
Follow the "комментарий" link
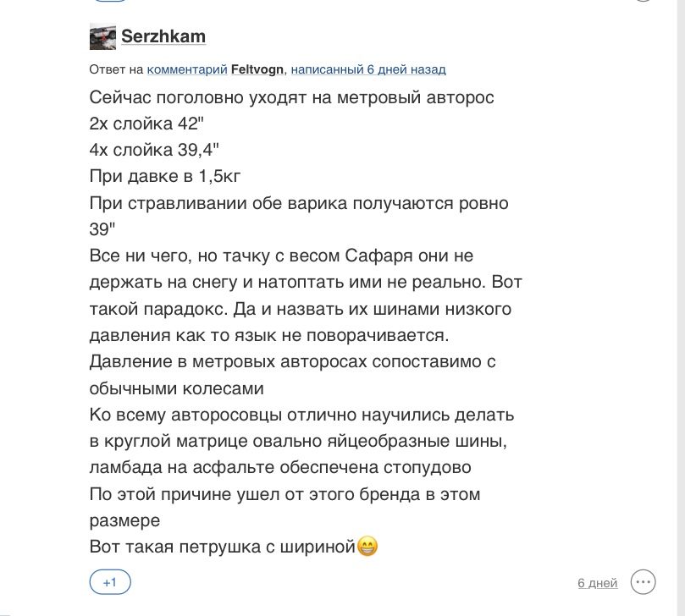(x=187, y=69)
